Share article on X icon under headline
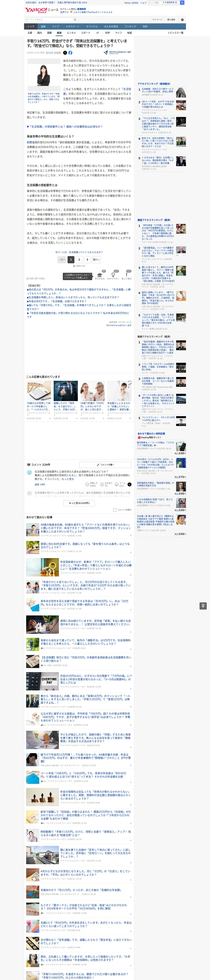This screenshot has width=210, height=980. click(65, 53)
